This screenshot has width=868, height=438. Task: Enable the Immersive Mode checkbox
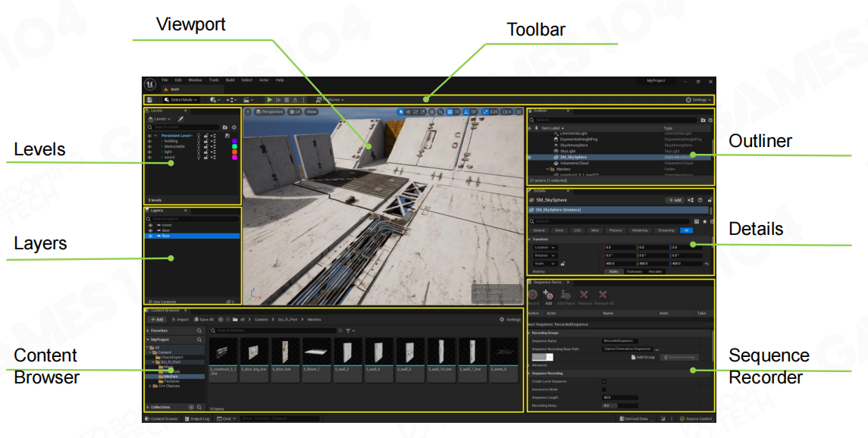point(603,390)
